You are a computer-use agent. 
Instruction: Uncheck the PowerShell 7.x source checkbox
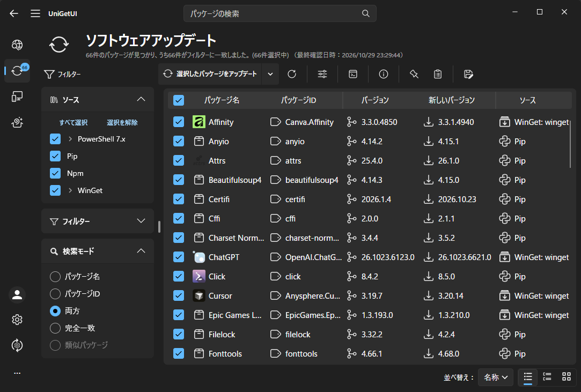(55, 139)
